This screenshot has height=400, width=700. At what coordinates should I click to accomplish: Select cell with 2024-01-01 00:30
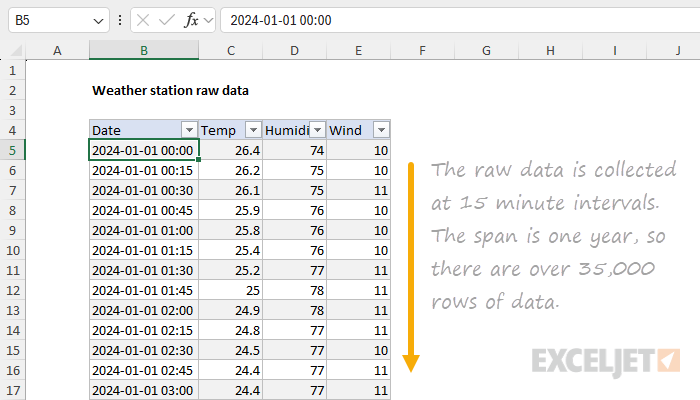point(144,190)
